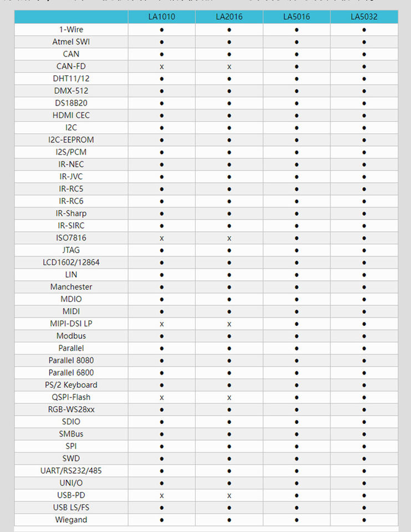Click the LCD1602/12864 row label
Viewport: 411px width, 532px height.
click(x=71, y=262)
